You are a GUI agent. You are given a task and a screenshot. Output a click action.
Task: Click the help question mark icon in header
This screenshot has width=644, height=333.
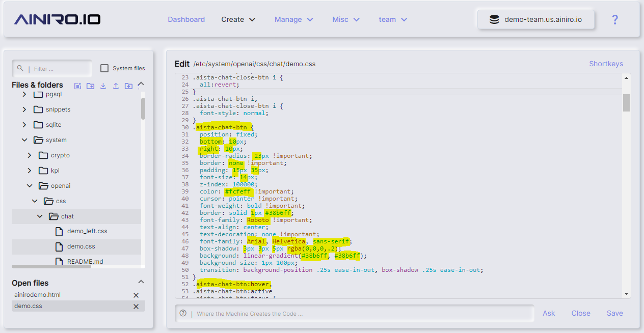click(x=615, y=19)
